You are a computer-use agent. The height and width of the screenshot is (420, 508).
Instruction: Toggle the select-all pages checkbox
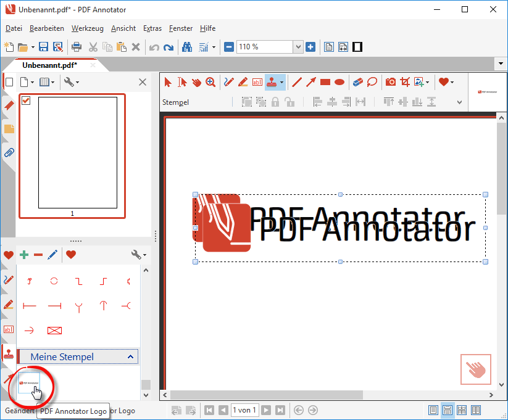click(9, 82)
